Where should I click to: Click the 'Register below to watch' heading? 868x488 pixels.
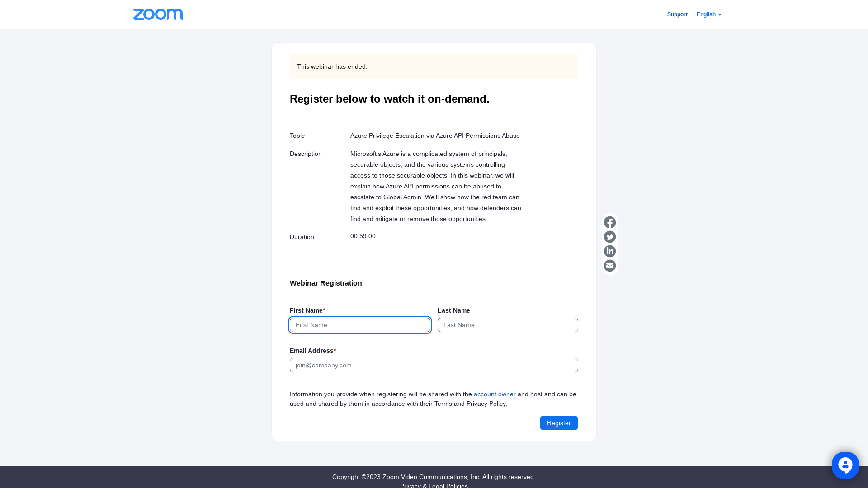[x=389, y=99]
